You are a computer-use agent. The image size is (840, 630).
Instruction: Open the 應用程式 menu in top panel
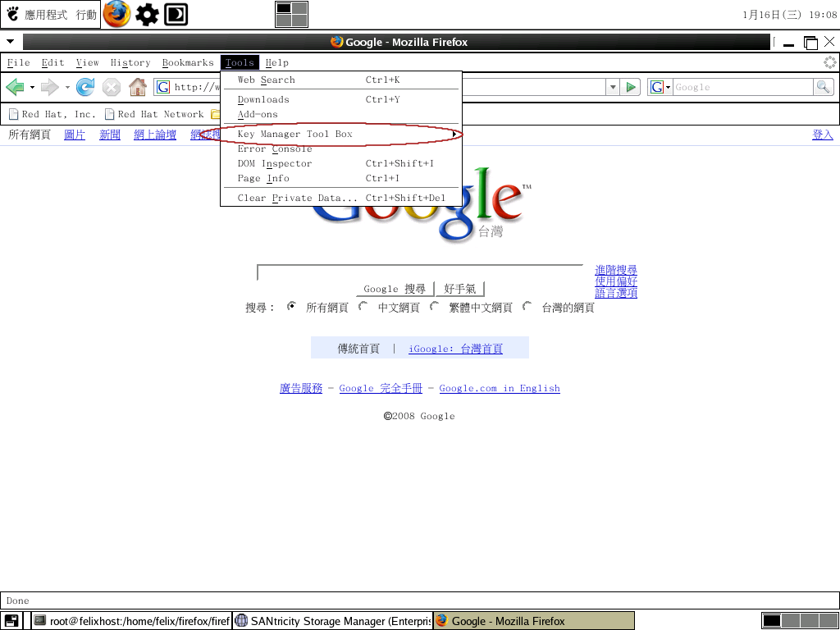[46, 15]
